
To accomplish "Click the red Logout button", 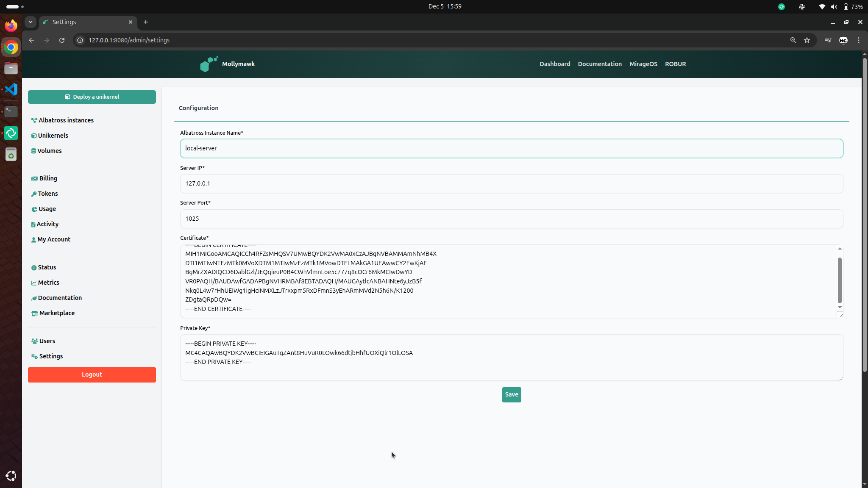I will pyautogui.click(x=92, y=375).
